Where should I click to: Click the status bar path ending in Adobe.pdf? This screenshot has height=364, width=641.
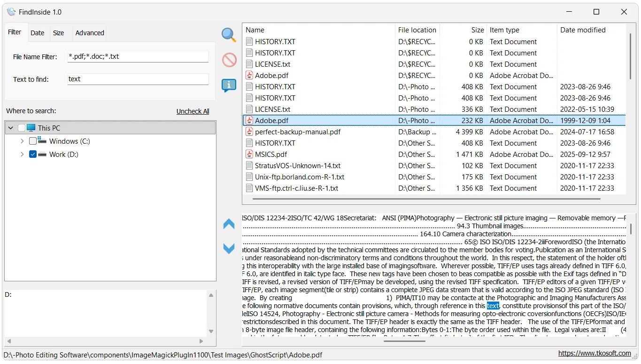(x=163, y=355)
